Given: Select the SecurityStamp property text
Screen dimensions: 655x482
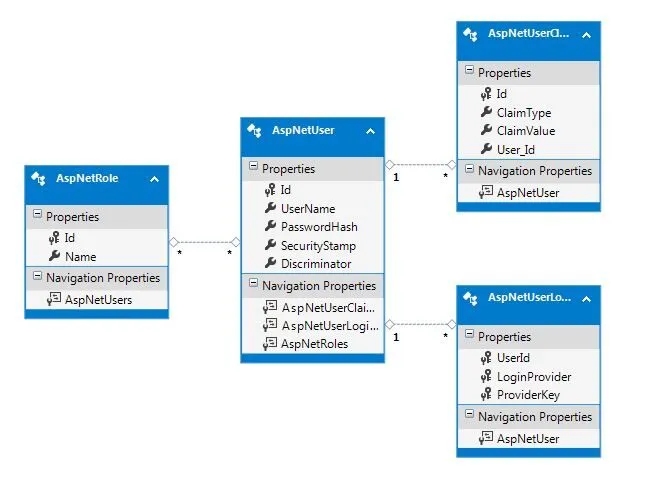Looking at the screenshot, I should click(x=318, y=246).
